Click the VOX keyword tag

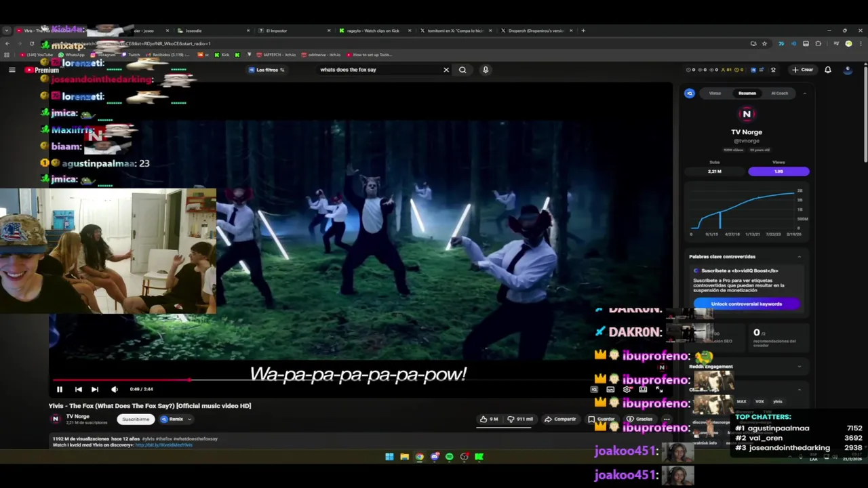pyautogui.click(x=759, y=401)
